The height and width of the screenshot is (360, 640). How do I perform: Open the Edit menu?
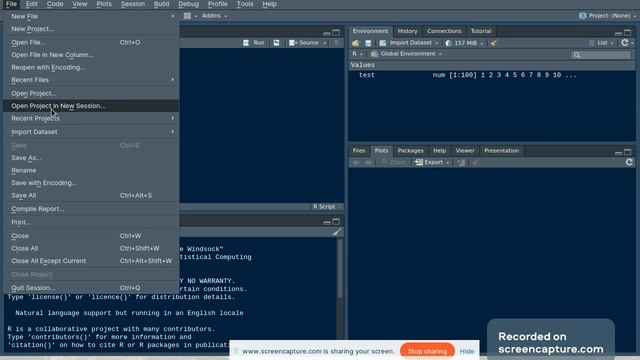coord(31,4)
